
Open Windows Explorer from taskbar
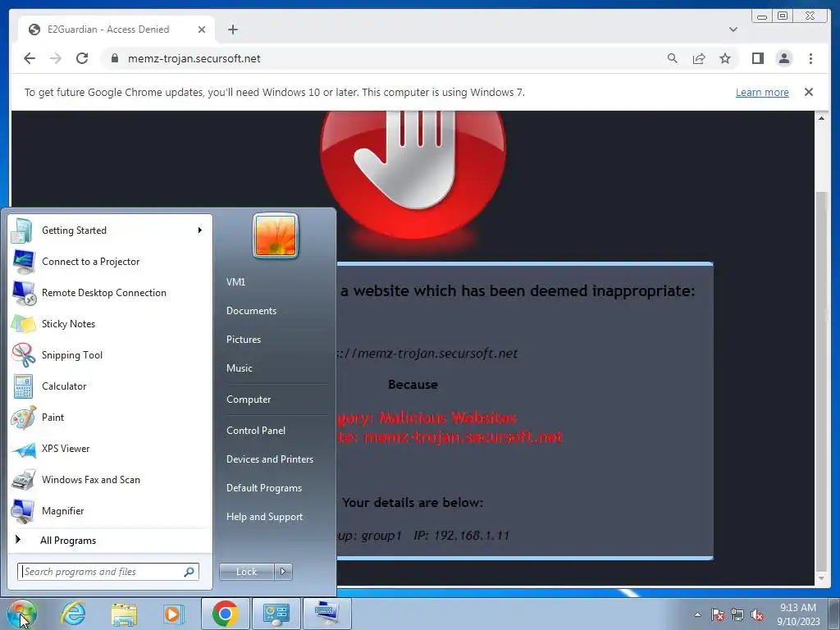(x=124, y=614)
